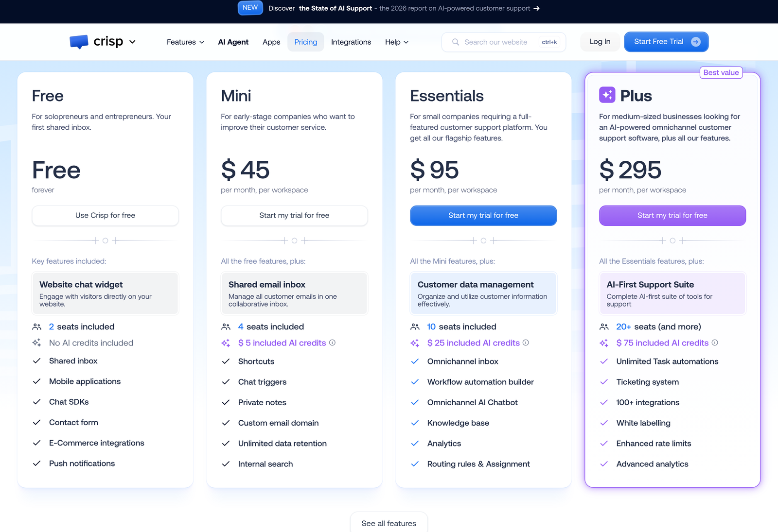
Task: Click Advanced analytics feature text
Action: point(652,464)
